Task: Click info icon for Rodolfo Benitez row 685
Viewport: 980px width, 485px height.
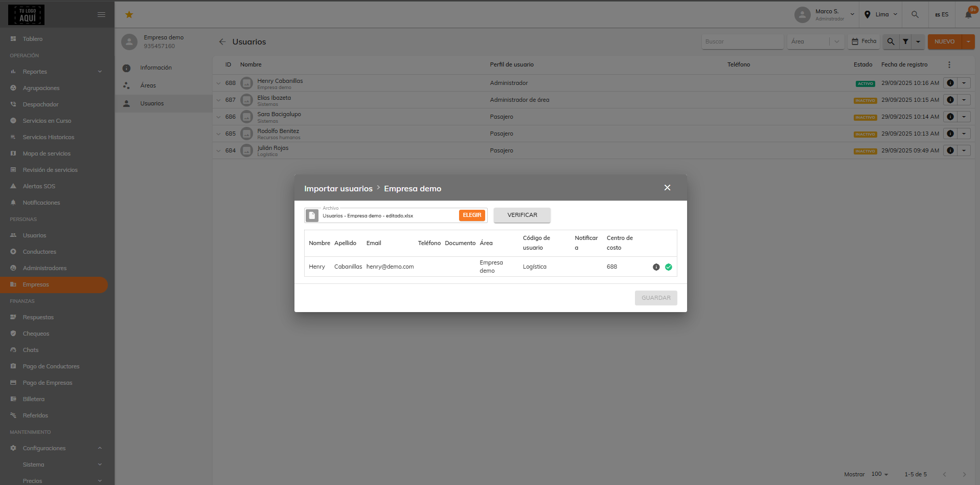Action: [x=950, y=134]
